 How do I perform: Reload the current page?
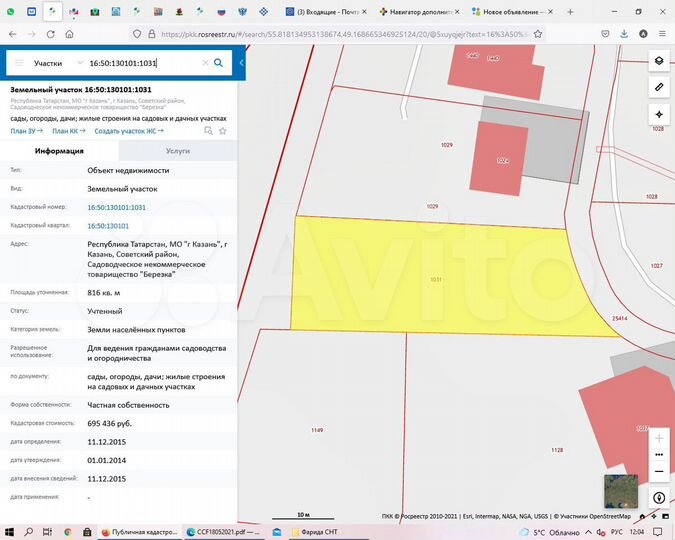[x=50, y=34]
